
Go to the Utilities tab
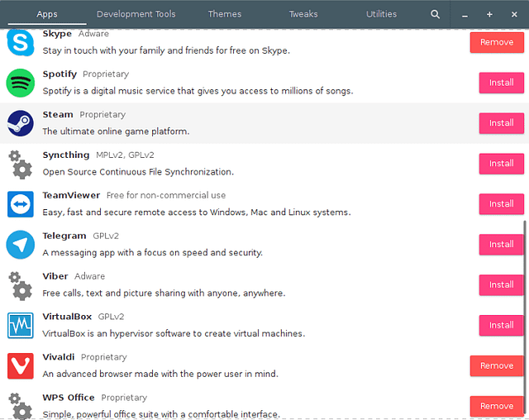pos(381,14)
